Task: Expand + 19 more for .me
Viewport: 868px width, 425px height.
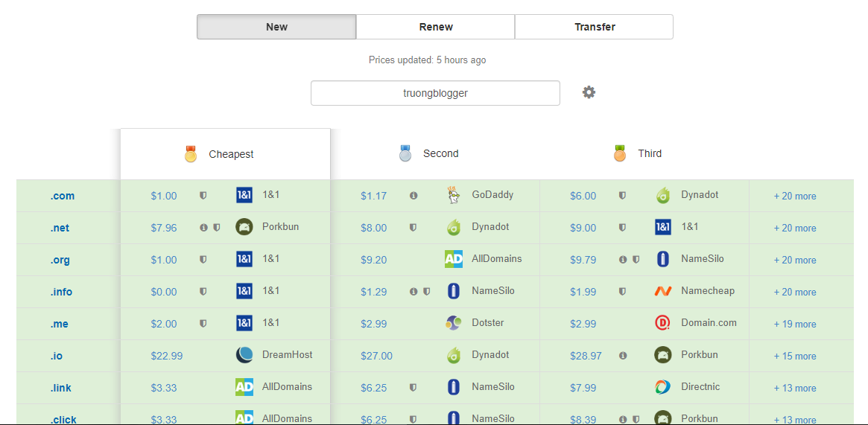Action: tap(795, 325)
